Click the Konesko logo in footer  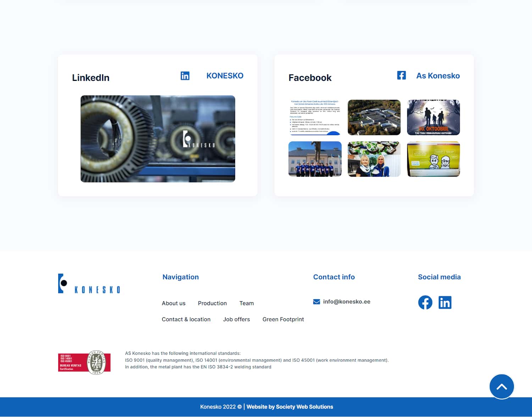pyautogui.click(x=89, y=284)
